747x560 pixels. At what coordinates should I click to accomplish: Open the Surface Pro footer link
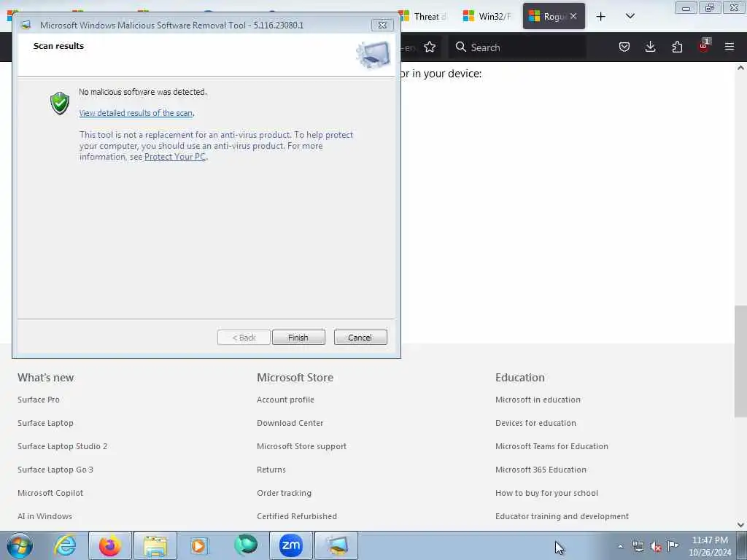(39, 400)
